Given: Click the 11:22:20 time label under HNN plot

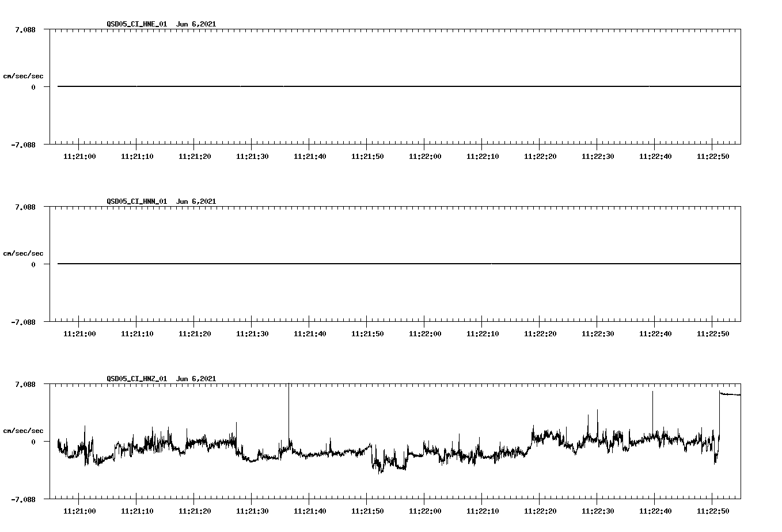Looking at the screenshot, I should point(540,334).
